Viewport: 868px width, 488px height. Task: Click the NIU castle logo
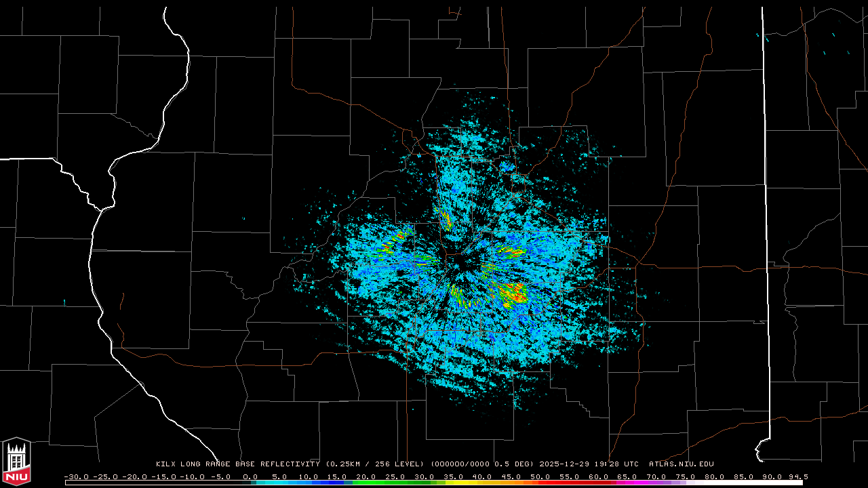coord(16,461)
